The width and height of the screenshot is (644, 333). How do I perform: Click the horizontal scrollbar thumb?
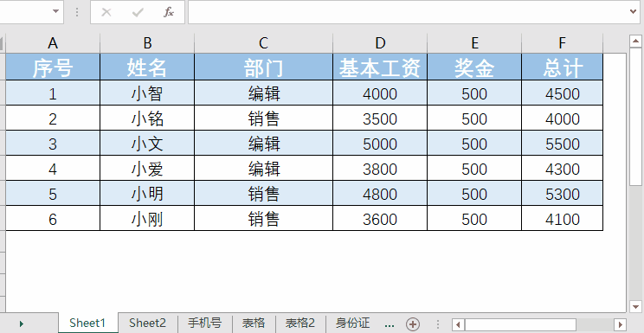click(x=520, y=324)
